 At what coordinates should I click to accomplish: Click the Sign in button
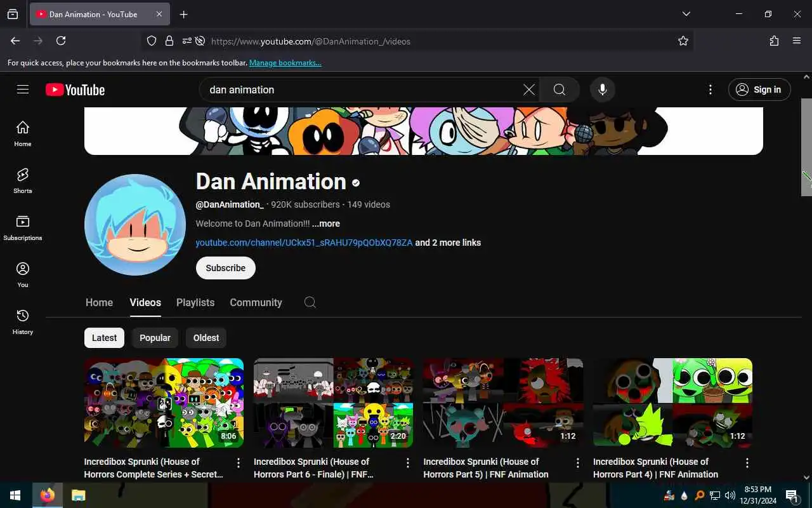coord(759,90)
